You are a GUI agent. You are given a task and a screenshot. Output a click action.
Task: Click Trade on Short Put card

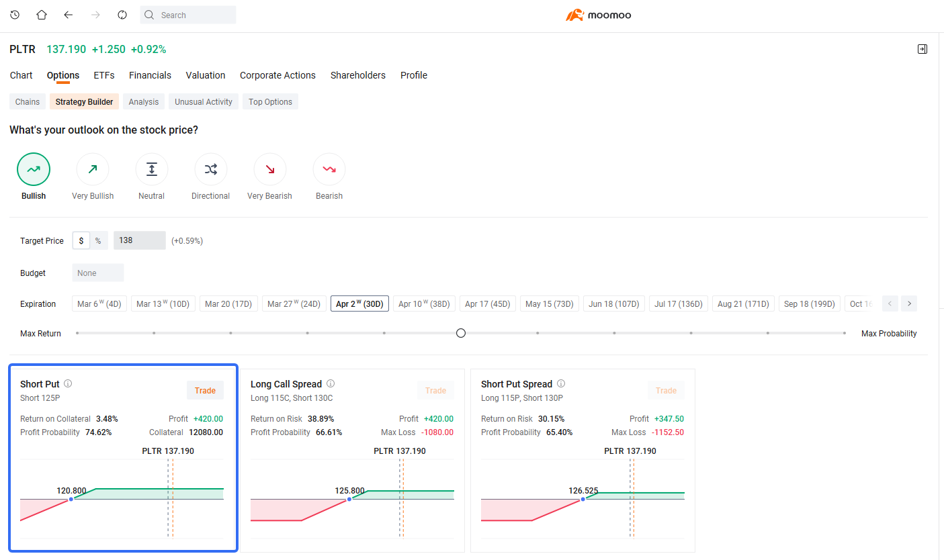click(206, 390)
